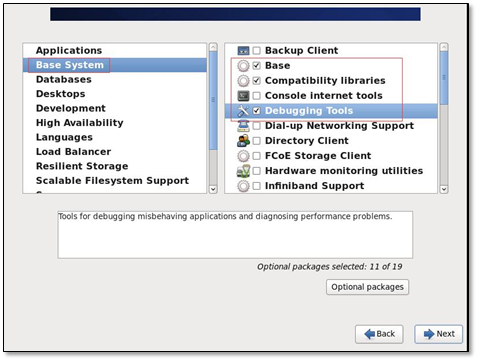Viewport: 478px width, 361px height.
Task: Click the Infiniband Support label text
Action: pyautogui.click(x=314, y=186)
